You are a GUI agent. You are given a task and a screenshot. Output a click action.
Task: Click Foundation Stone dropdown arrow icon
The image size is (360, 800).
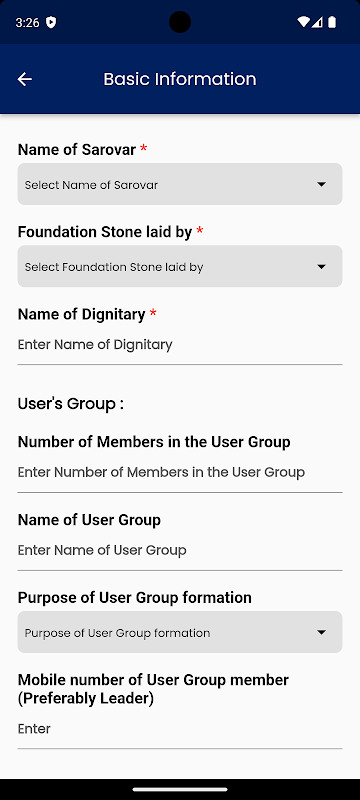321,266
